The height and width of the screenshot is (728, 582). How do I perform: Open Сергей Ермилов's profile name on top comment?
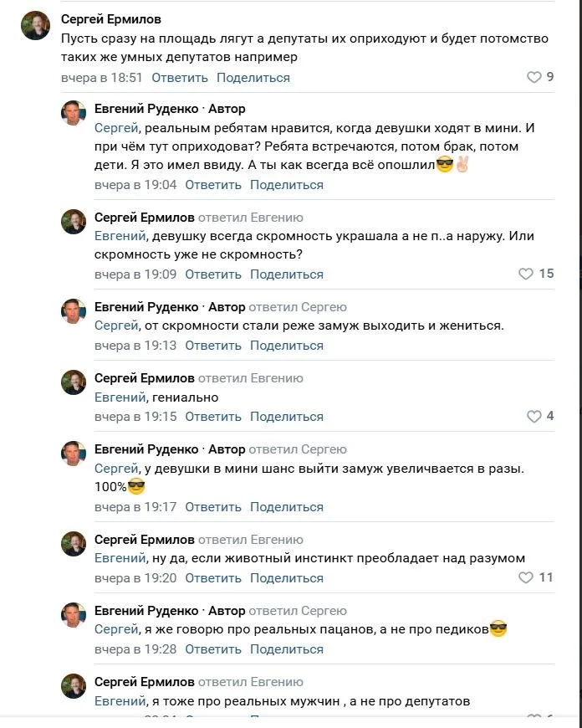(x=111, y=19)
